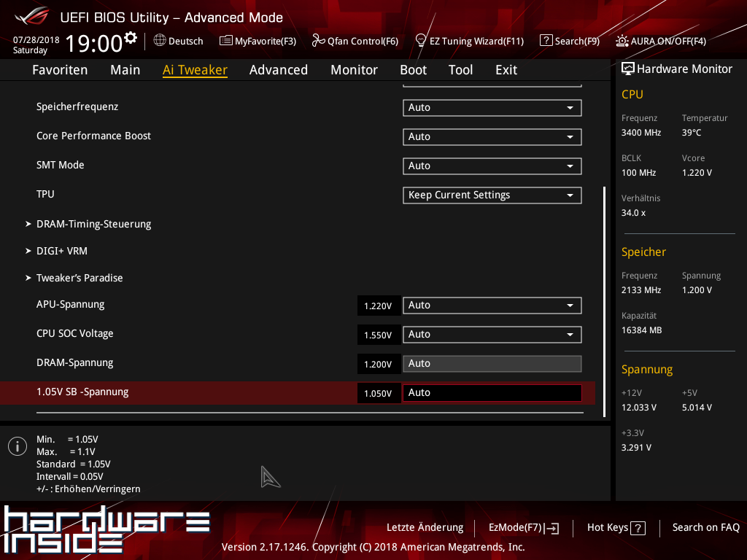Image resolution: width=747 pixels, height=560 pixels.
Task: Click the 1.200V DRAM voltage value
Action: [379, 365]
